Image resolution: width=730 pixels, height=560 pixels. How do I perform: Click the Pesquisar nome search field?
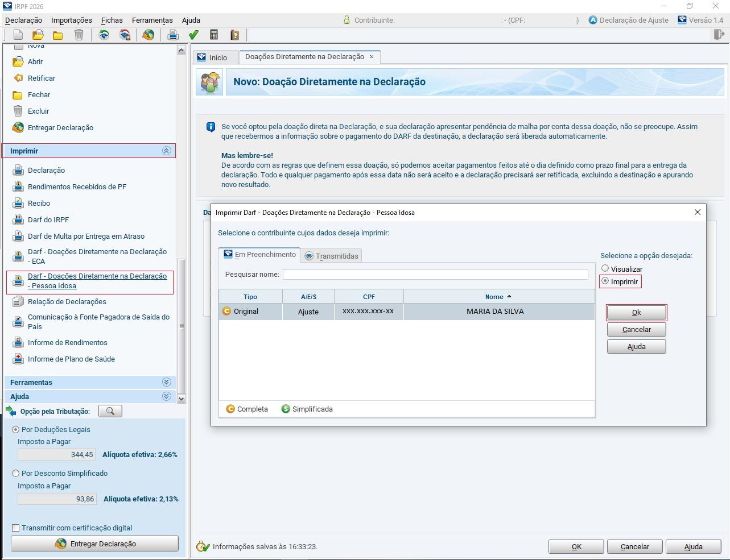point(435,275)
